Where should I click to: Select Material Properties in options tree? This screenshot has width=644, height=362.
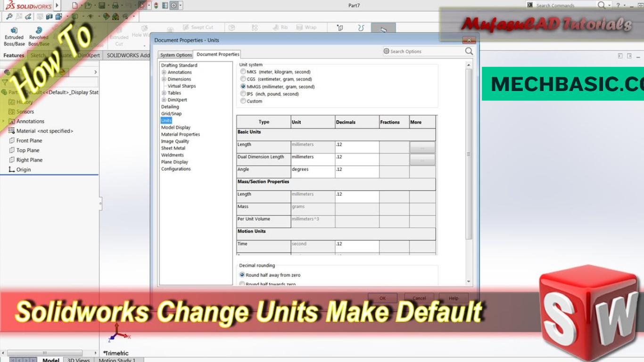(x=180, y=134)
